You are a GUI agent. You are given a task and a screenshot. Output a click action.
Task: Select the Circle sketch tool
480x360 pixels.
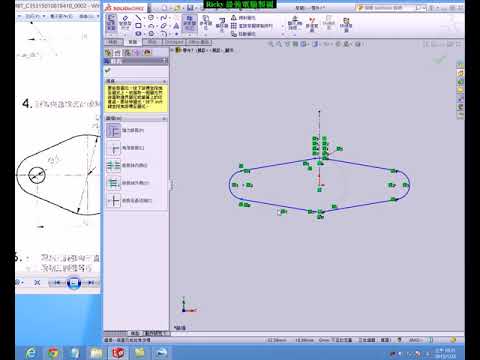151,18
